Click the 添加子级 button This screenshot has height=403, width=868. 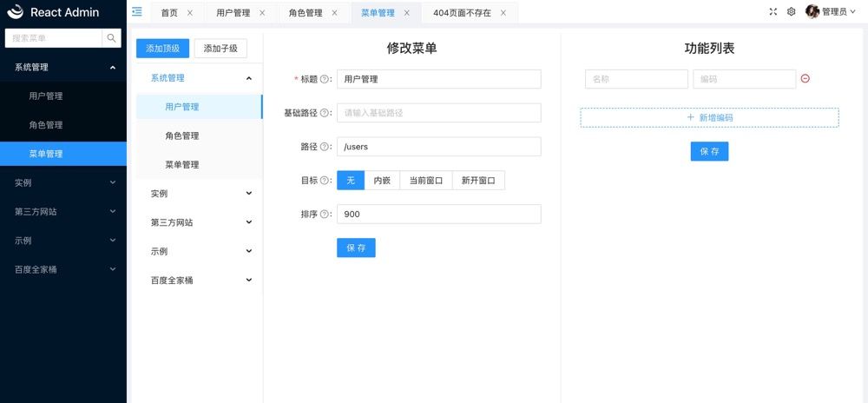pos(220,48)
